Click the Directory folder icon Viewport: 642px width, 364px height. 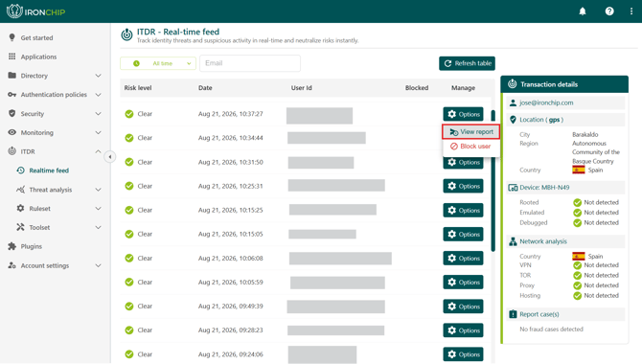(x=11, y=76)
